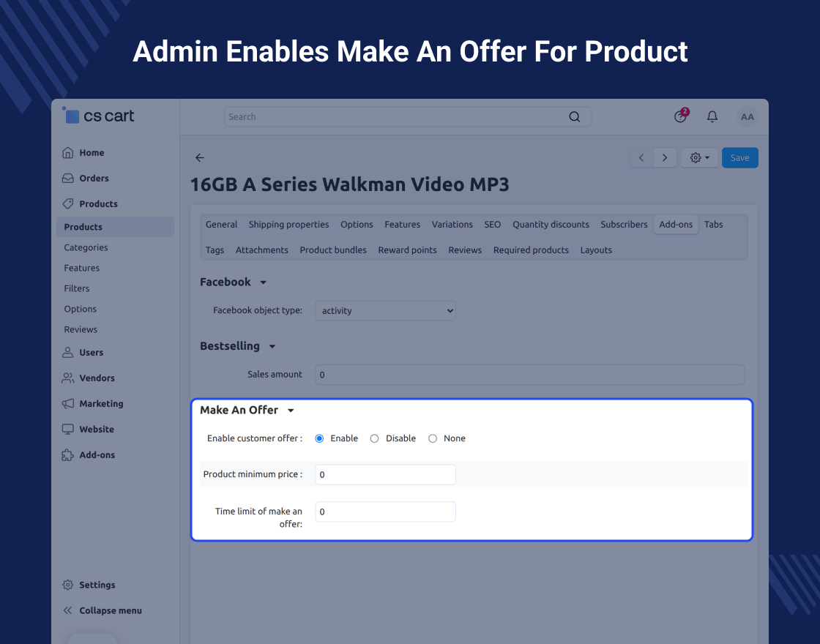This screenshot has height=644, width=820.
Task: Open Categories in the sidebar
Action: pyautogui.click(x=86, y=247)
